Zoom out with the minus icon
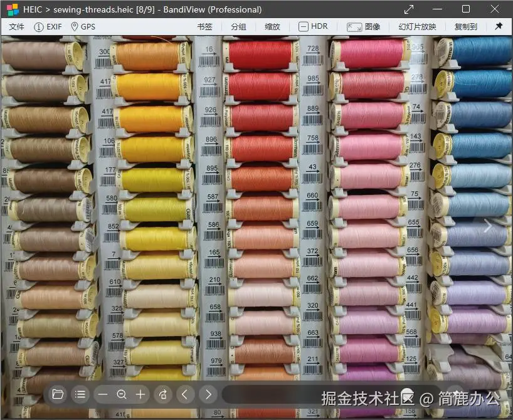 [103, 394]
